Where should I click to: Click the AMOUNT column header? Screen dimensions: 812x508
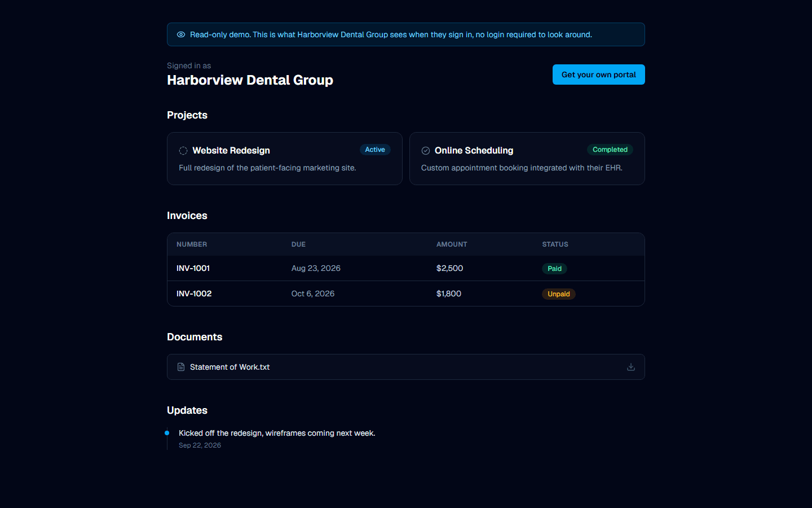click(452, 244)
